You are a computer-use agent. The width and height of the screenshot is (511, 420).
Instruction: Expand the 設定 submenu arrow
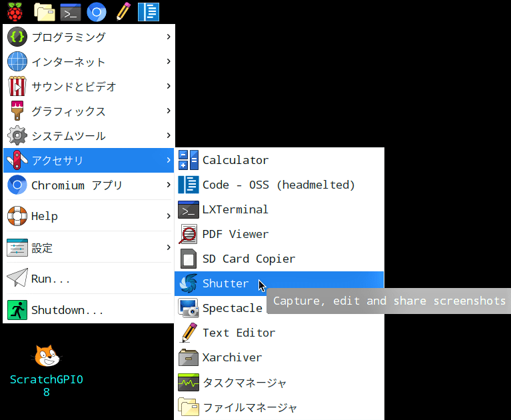(x=168, y=247)
